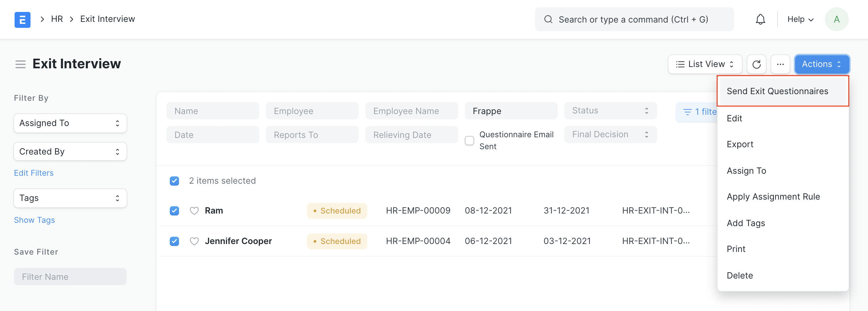Click the refresh list icon
The image size is (868, 311).
tap(757, 64)
